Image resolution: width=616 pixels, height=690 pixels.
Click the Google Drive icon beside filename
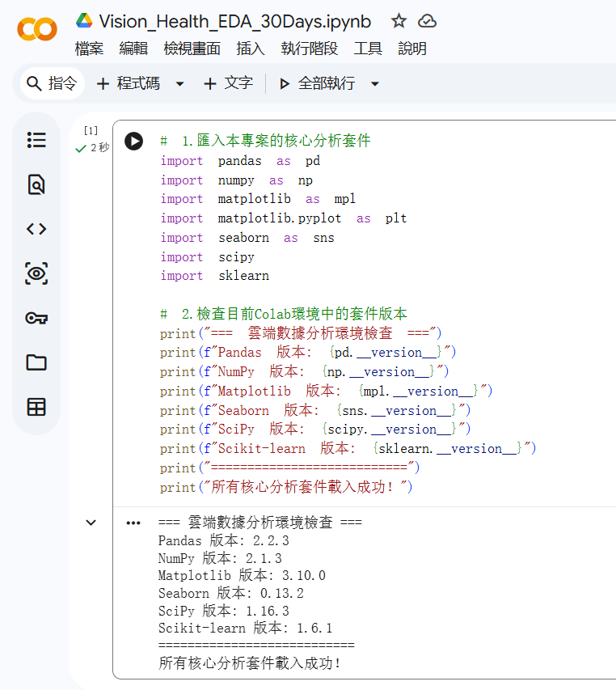click(84, 21)
